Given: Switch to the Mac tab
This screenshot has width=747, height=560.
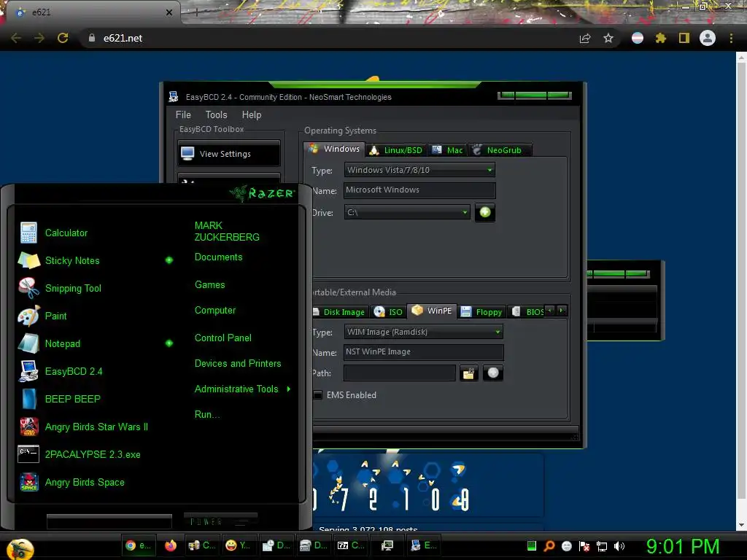Looking at the screenshot, I should point(447,150).
